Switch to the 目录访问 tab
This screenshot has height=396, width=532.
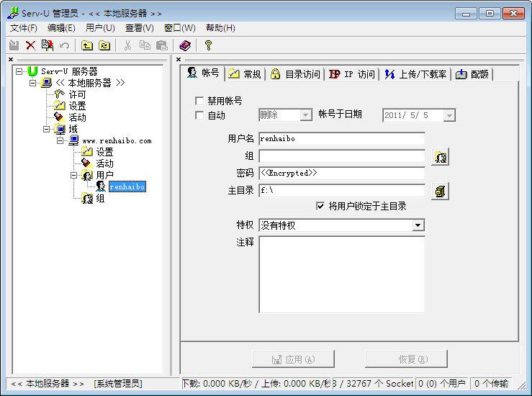[x=294, y=74]
